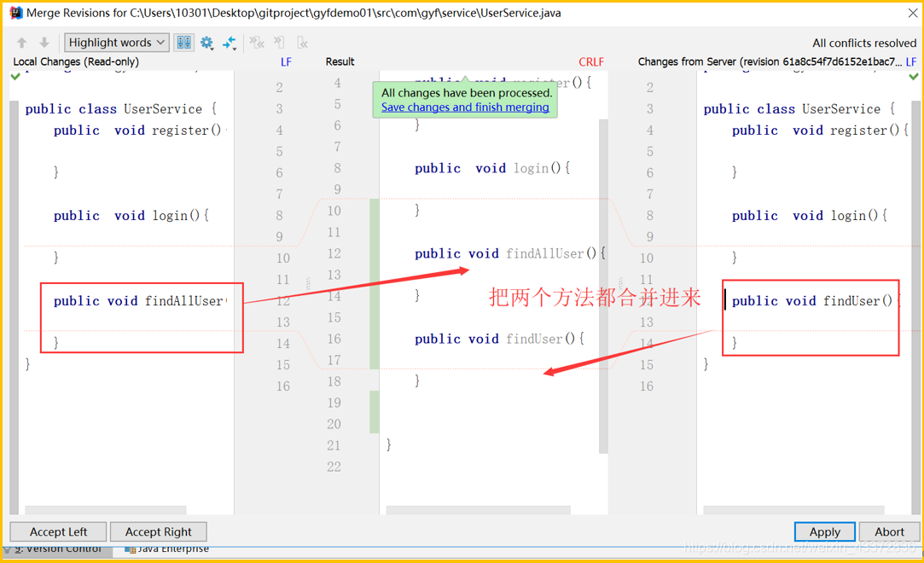
Task: Click the Local Changes vertical scrollbar
Action: pos(15,306)
